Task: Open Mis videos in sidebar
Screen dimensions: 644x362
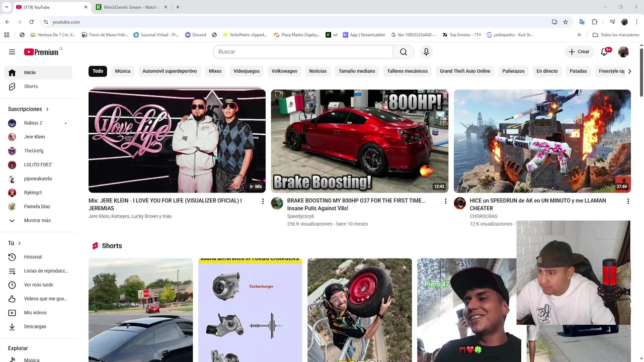Action: [38, 313]
